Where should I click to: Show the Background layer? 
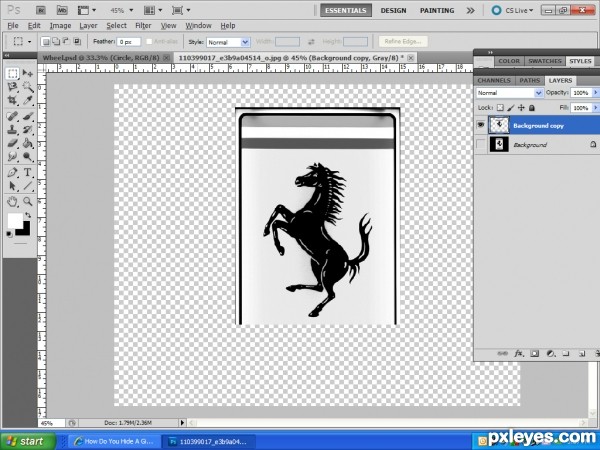point(481,145)
